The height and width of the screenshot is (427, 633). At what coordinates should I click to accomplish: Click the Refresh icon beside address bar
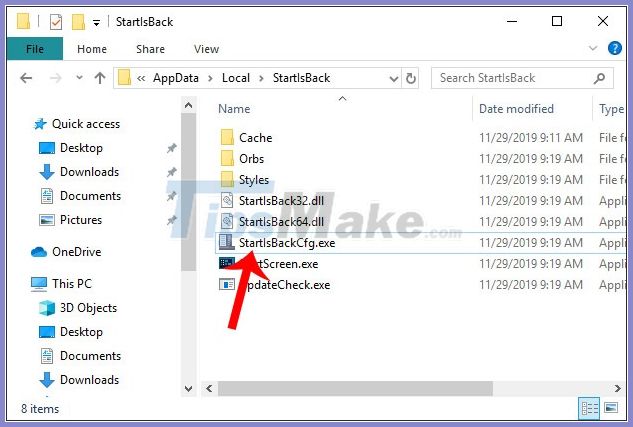click(x=411, y=78)
